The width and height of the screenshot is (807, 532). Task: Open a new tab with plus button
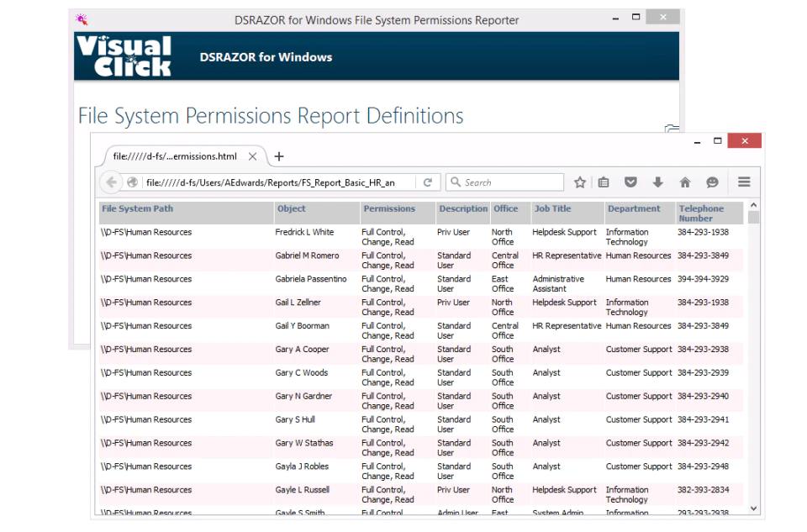279,156
